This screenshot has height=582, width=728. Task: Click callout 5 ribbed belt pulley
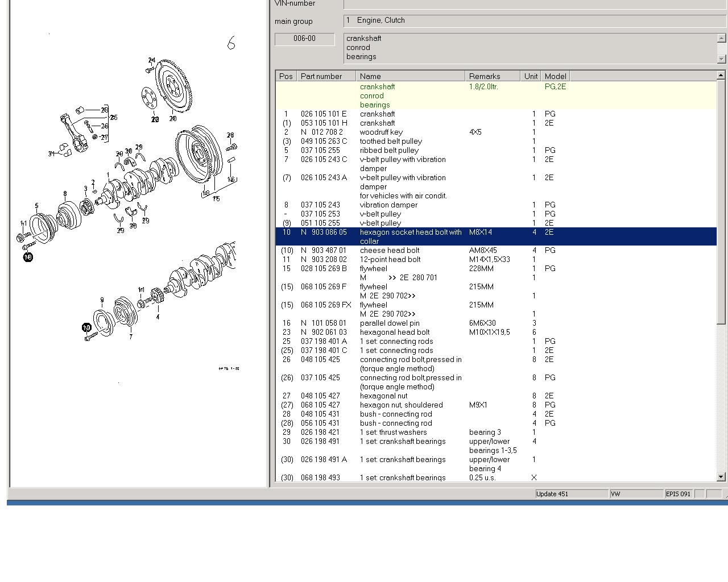click(36, 206)
